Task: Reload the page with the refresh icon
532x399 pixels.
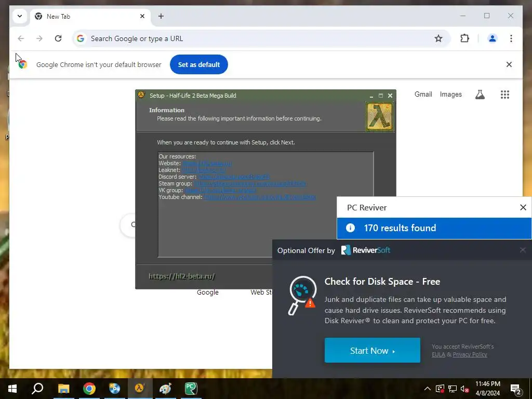Action: [x=58, y=38]
